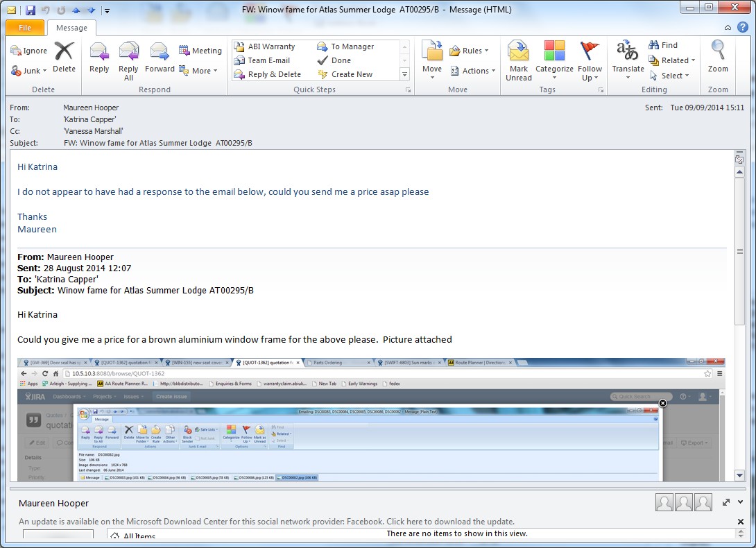The width and height of the screenshot is (756, 548).
Task: Run the ABI Warranty quick step
Action: tap(265, 46)
